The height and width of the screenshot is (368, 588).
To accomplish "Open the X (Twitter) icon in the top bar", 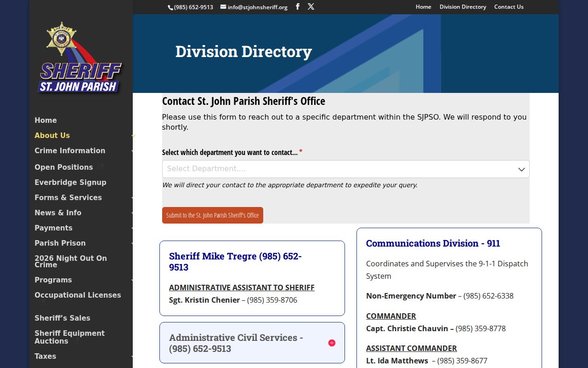I will pos(311,6).
